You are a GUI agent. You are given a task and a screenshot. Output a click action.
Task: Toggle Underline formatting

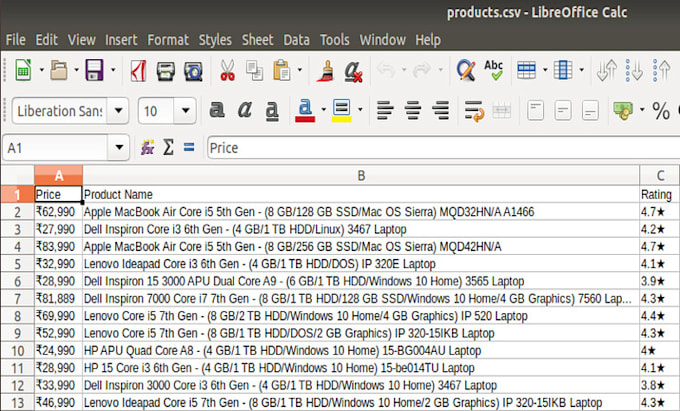point(272,111)
